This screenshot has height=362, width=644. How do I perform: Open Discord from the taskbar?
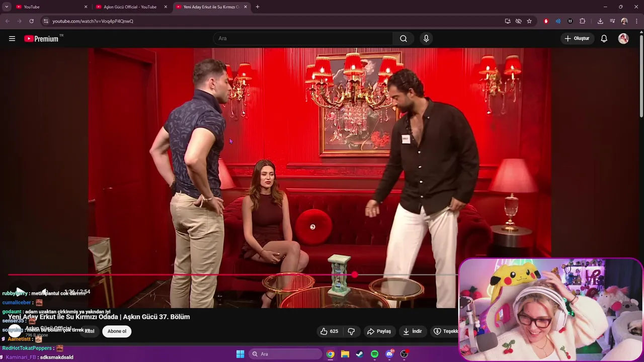pos(389,354)
